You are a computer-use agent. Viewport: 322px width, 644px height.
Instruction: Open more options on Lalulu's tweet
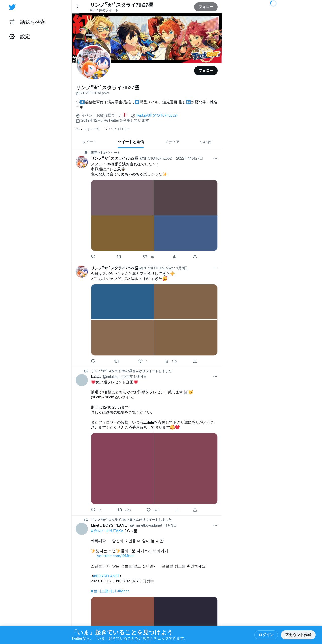(215, 377)
